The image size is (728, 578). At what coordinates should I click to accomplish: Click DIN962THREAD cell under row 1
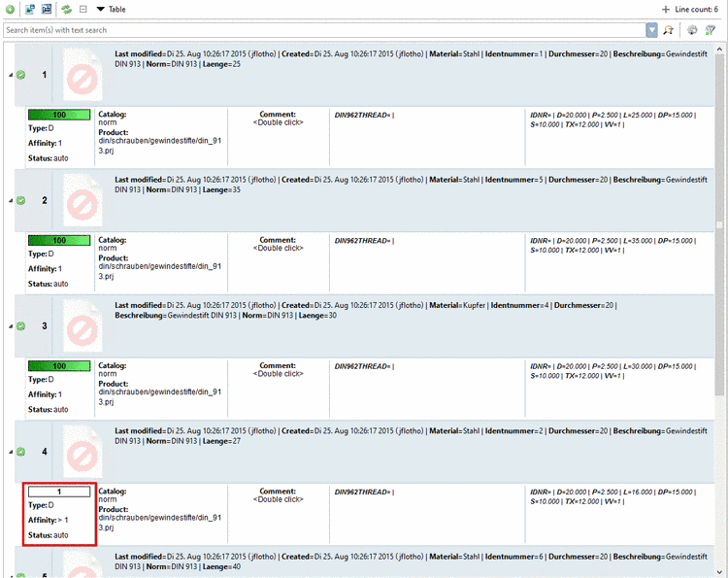(x=427, y=137)
